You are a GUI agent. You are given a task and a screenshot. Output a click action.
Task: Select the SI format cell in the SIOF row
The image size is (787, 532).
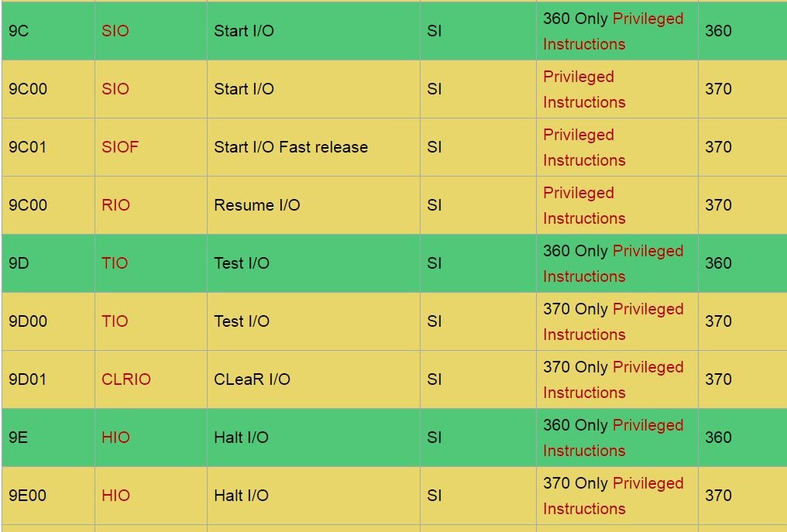tap(435, 147)
